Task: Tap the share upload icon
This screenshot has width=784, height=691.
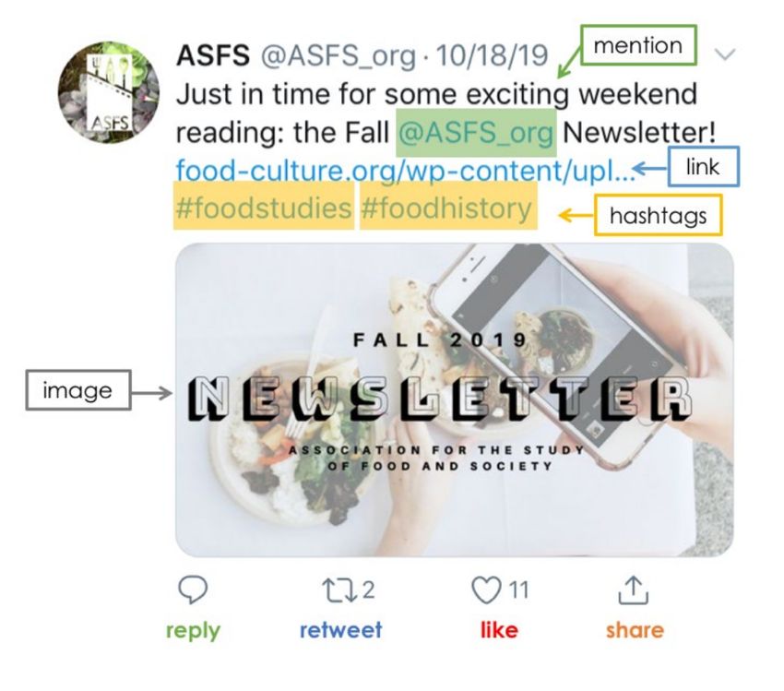Action: 633,590
